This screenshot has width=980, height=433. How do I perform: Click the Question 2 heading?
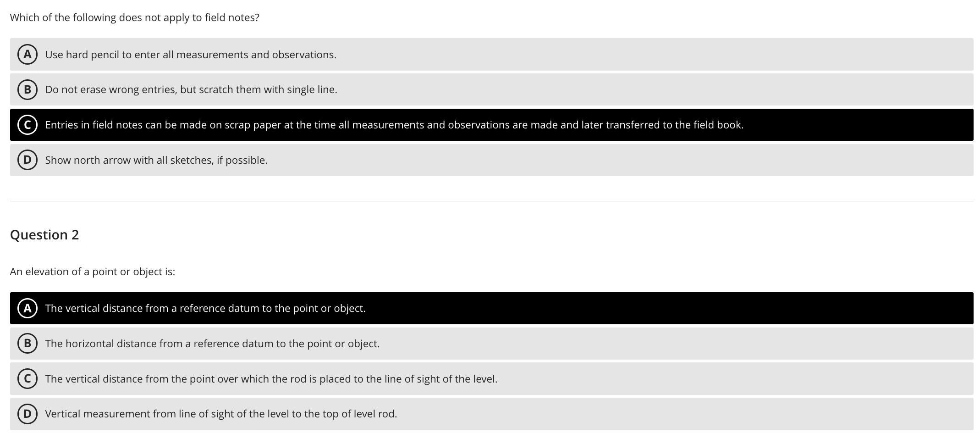pyautogui.click(x=44, y=235)
